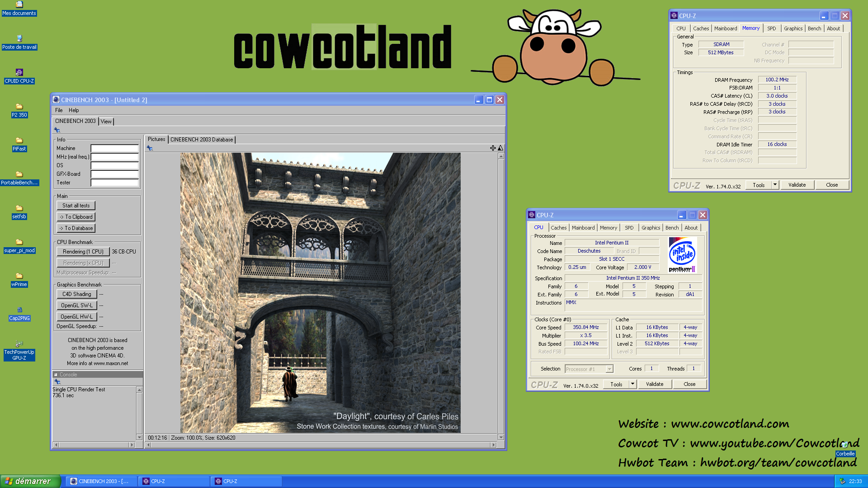Screen dimensions: 868x488
Task: Open the About tab in the upper CPU-Z window
Action: pos(834,28)
